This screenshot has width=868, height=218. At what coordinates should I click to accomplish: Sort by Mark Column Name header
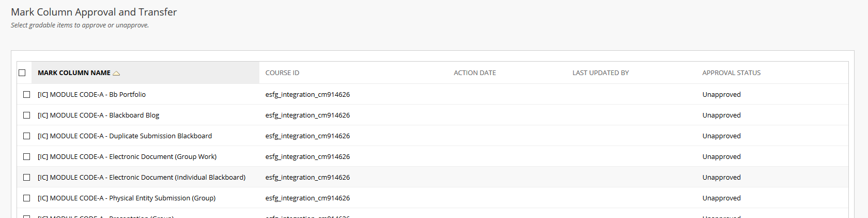(74, 73)
